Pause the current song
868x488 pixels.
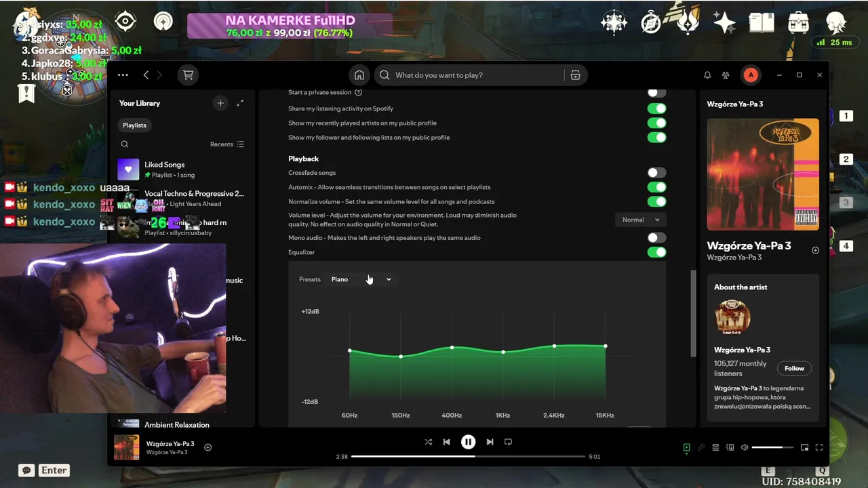coord(468,442)
